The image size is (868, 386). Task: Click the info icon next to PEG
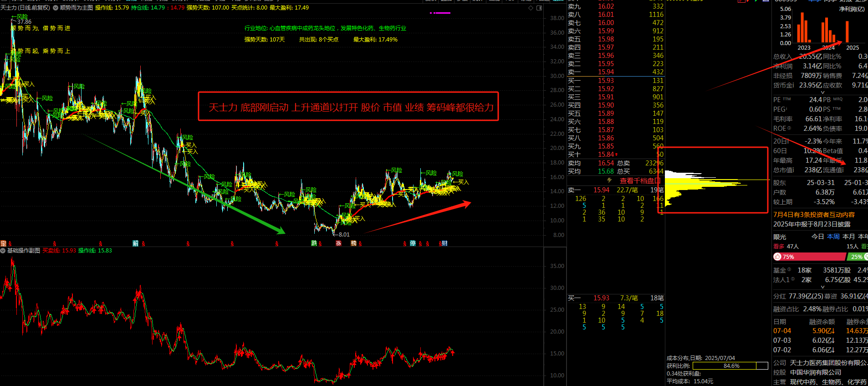787,108
